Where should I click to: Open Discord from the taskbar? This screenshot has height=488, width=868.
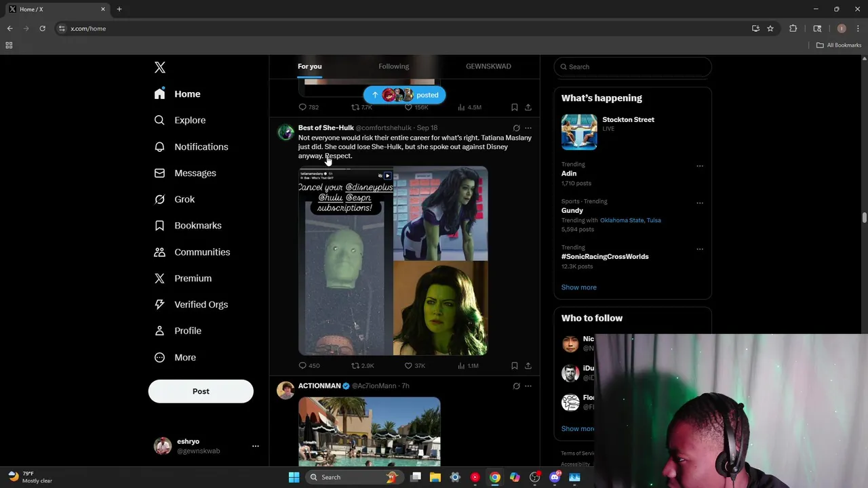pos(555,477)
